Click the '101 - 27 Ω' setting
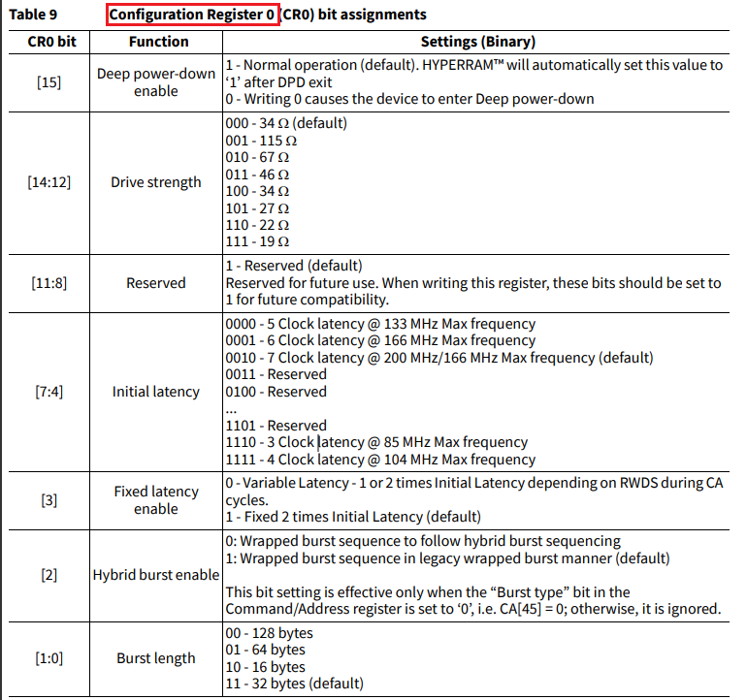 pos(257,208)
